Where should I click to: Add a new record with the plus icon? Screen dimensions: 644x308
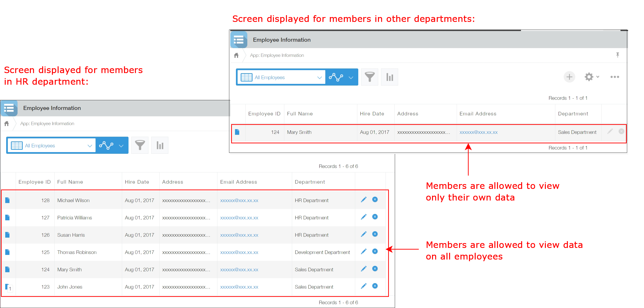pyautogui.click(x=569, y=77)
